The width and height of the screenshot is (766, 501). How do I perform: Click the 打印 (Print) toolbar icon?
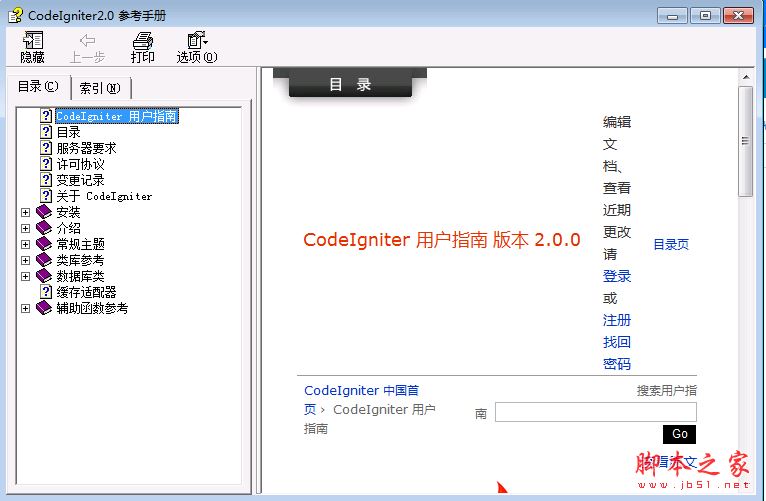coord(143,47)
